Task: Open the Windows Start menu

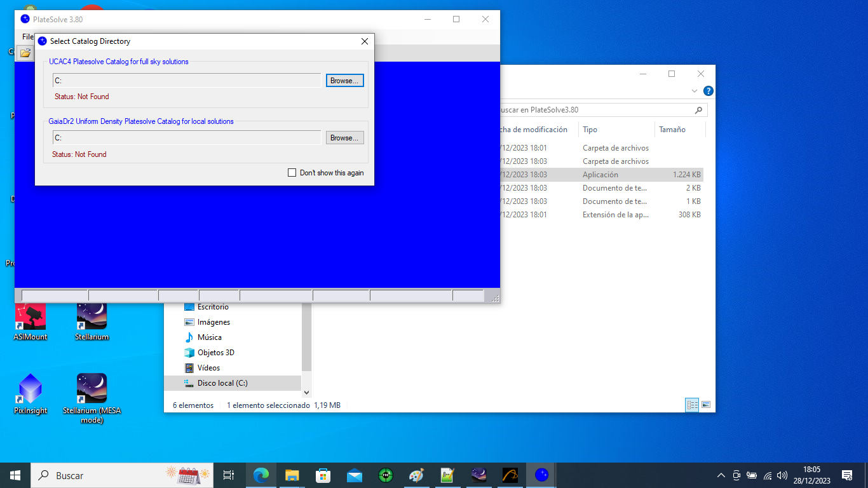Action: [15, 475]
